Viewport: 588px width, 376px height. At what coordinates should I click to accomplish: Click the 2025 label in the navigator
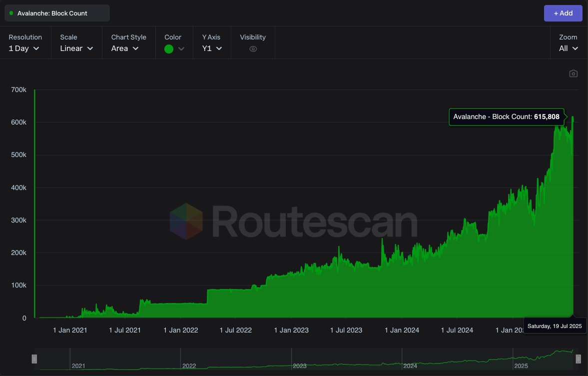click(521, 366)
